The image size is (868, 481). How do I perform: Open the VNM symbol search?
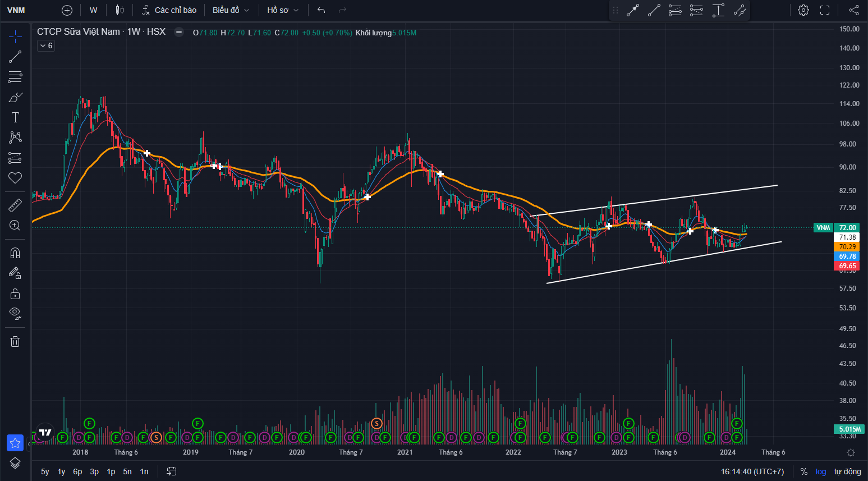(16, 10)
